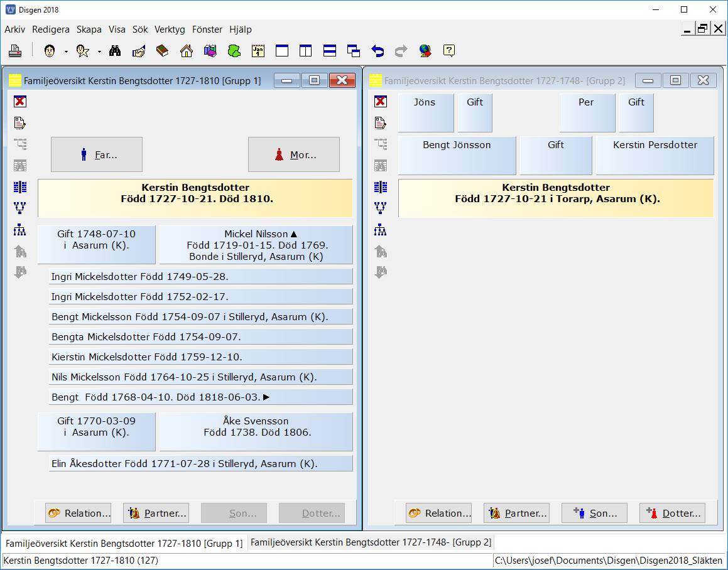Screen dimensions: 728x570
Task: Click the red X sidebar icon in Grupp 1
Action: 20,101
